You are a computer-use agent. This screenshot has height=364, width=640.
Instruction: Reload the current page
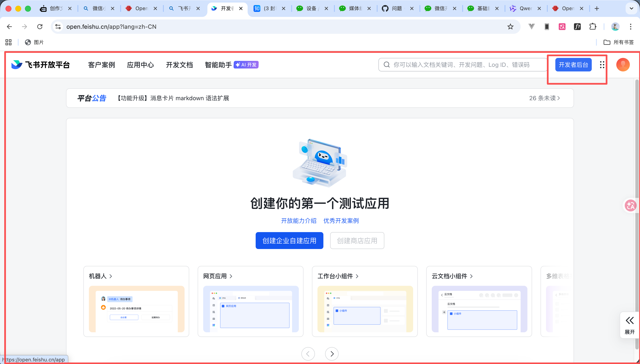click(x=40, y=26)
